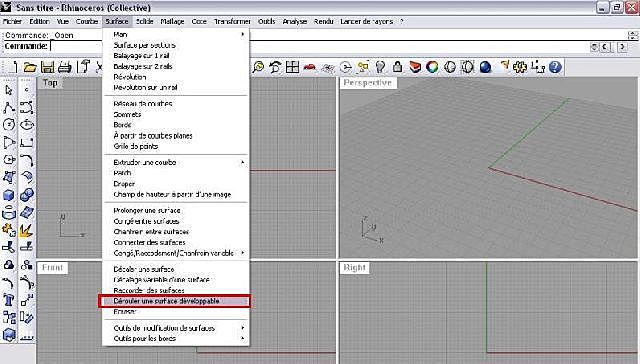Select the blue render sphere icon
This screenshot has height=364, width=640.
485,67
